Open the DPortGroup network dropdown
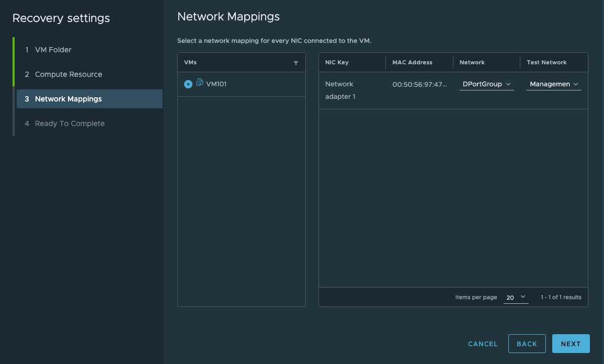 [486, 84]
